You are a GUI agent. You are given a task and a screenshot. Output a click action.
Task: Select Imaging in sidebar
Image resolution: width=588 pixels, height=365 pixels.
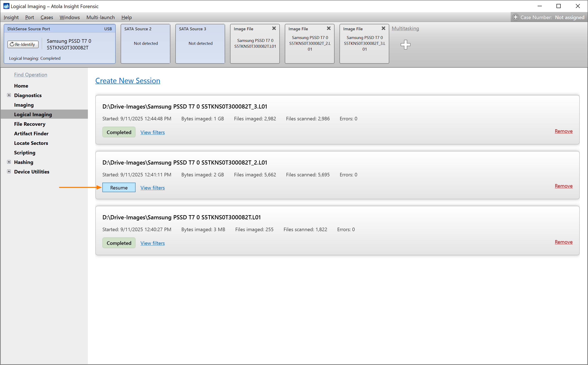point(24,105)
